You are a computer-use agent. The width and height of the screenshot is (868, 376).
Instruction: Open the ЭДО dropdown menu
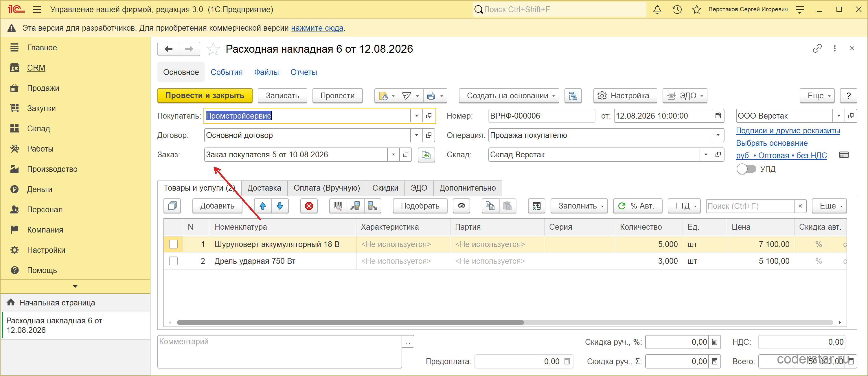pyautogui.click(x=685, y=96)
